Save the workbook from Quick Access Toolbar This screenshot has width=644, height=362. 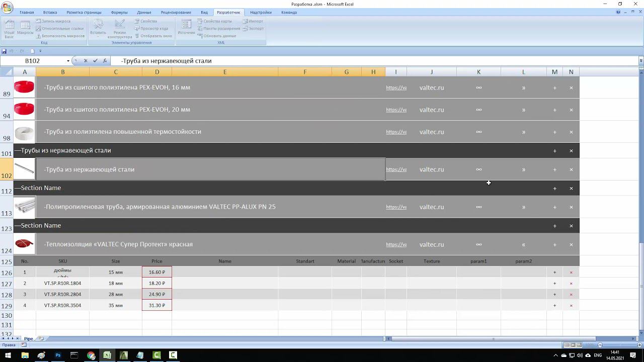pos(4,51)
